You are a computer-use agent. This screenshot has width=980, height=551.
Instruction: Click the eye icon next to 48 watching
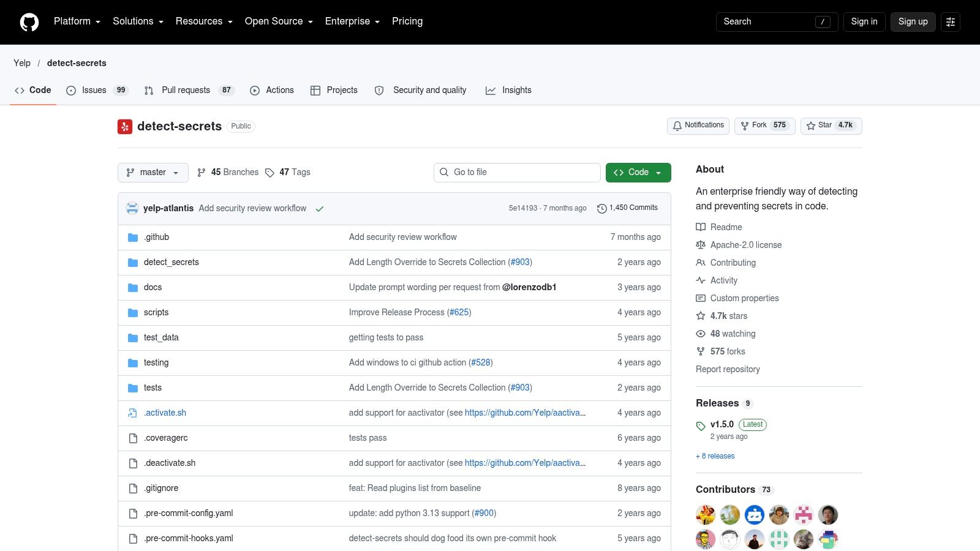click(701, 334)
